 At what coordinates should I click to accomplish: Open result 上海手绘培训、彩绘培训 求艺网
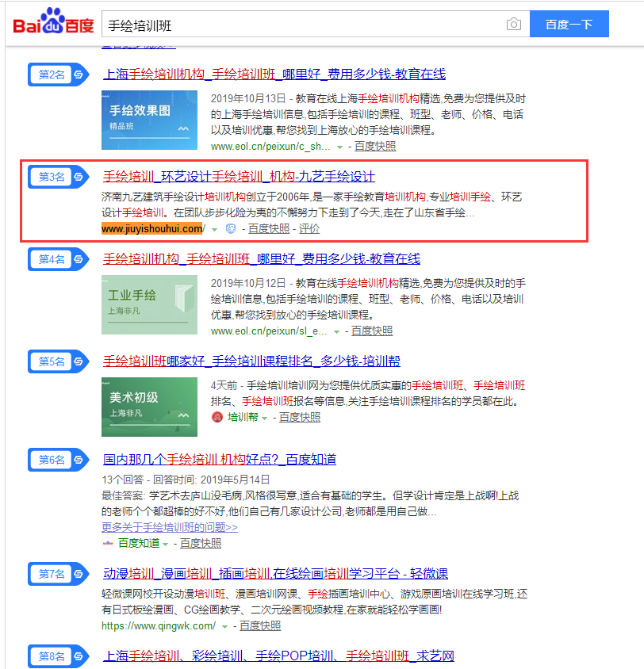[x=278, y=656]
